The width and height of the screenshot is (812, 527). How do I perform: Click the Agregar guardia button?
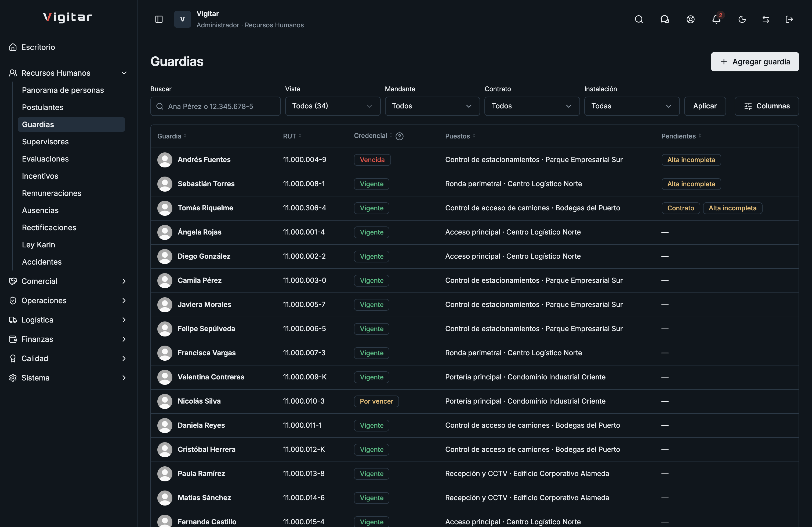[x=755, y=62]
